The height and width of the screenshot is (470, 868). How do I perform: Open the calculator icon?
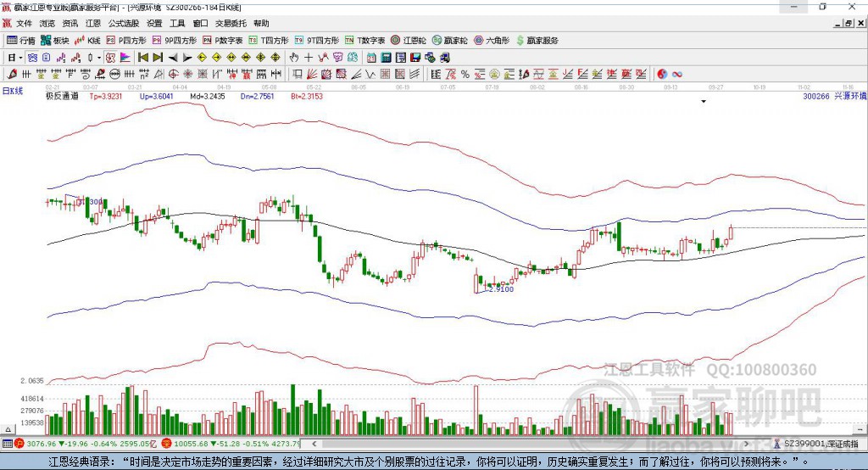point(386,58)
